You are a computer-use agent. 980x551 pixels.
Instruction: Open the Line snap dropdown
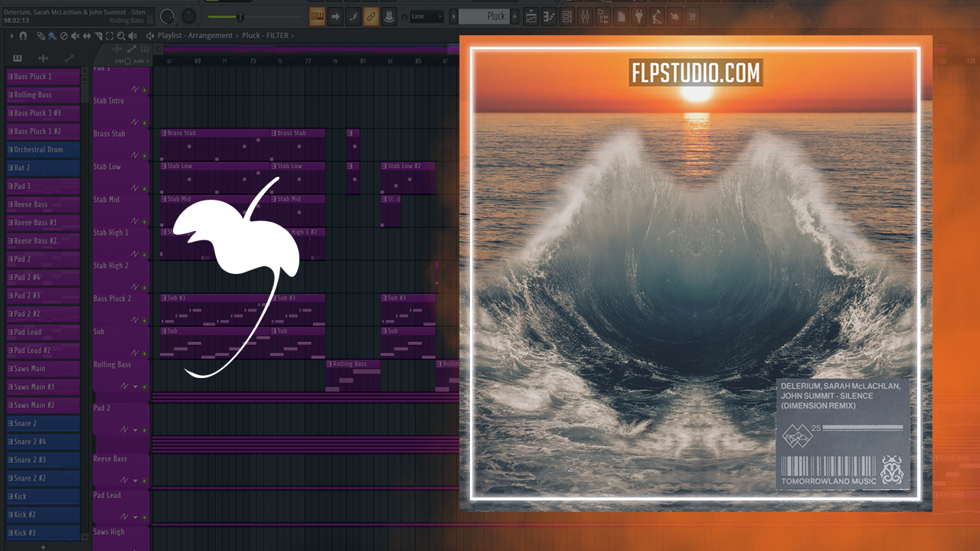pos(427,16)
